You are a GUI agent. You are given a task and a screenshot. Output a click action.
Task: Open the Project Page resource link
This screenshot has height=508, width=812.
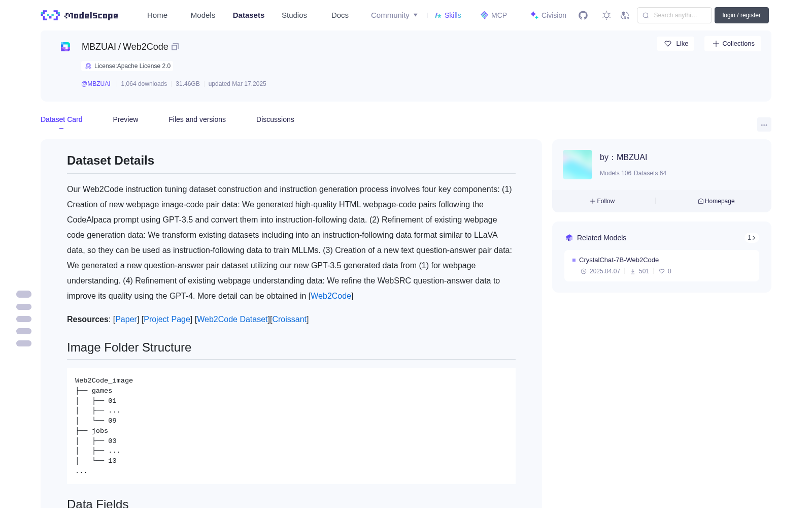click(x=167, y=320)
